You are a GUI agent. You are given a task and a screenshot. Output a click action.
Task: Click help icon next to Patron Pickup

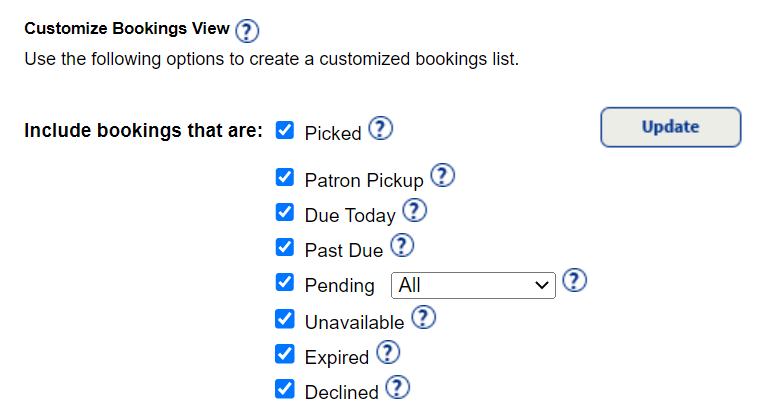pos(443,177)
